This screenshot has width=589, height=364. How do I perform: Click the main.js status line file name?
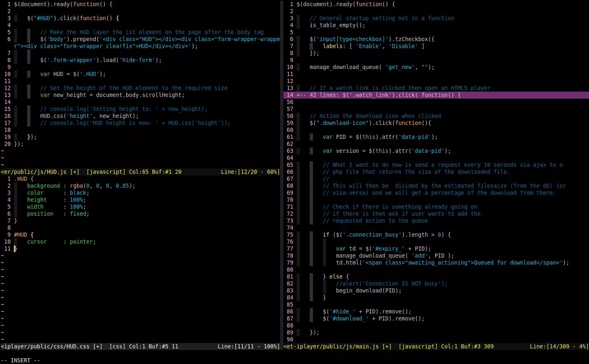tap(331, 346)
